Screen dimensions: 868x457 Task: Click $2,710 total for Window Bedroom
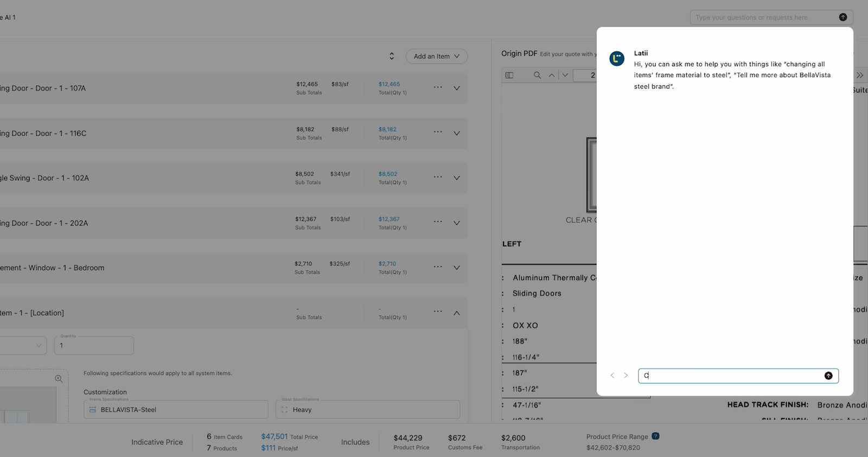(x=387, y=264)
